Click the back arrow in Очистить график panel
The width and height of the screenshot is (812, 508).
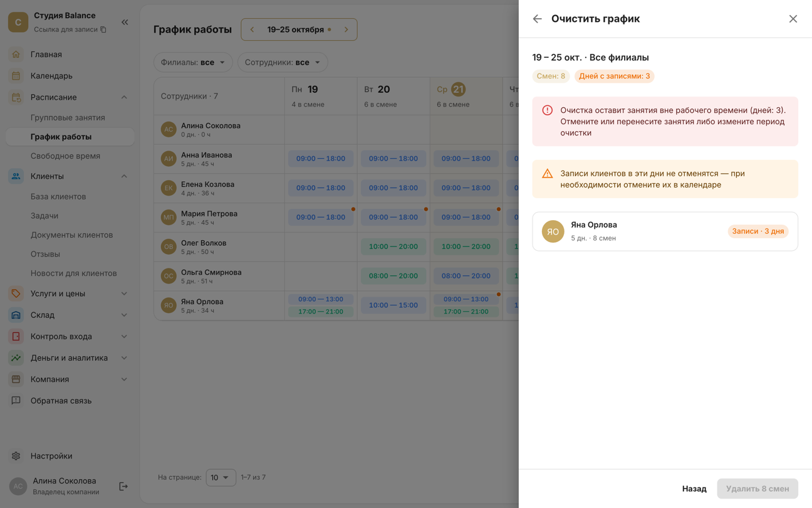tap(537, 19)
